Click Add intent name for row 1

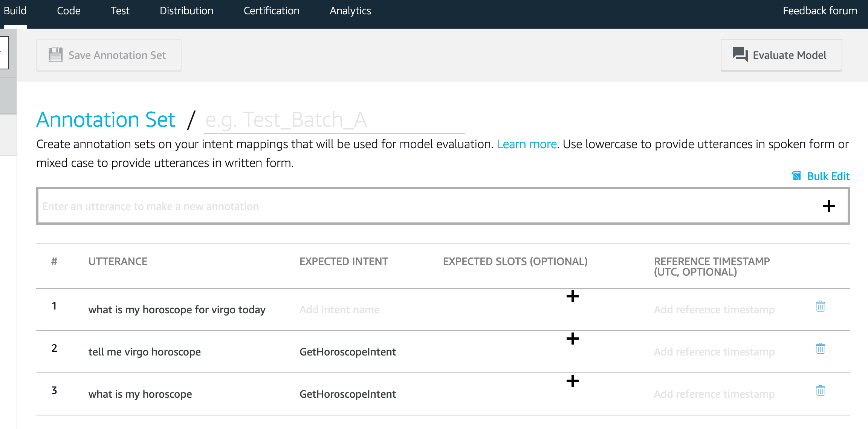tap(339, 309)
